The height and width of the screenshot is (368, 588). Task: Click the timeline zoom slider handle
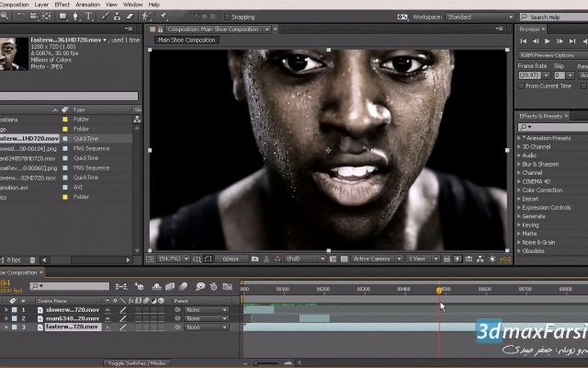pos(255,363)
